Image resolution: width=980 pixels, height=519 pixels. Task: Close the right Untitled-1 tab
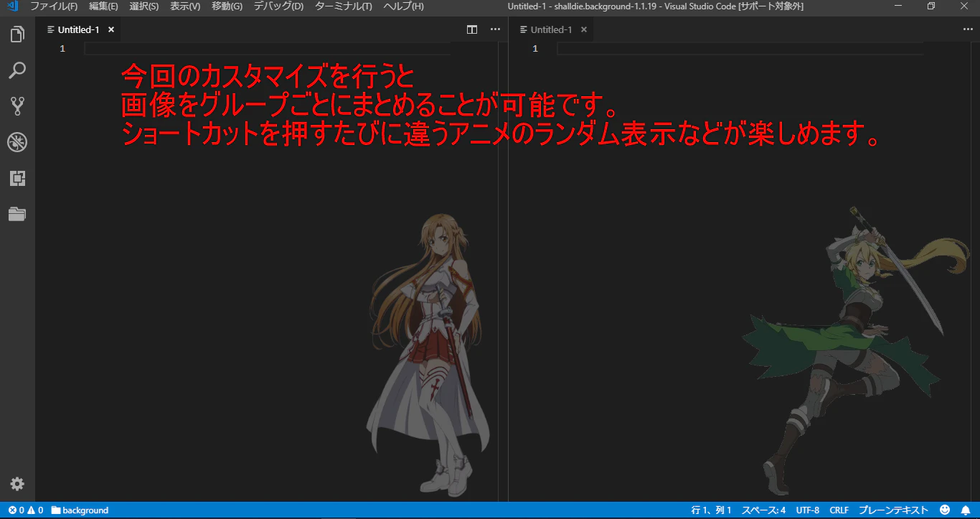point(584,29)
